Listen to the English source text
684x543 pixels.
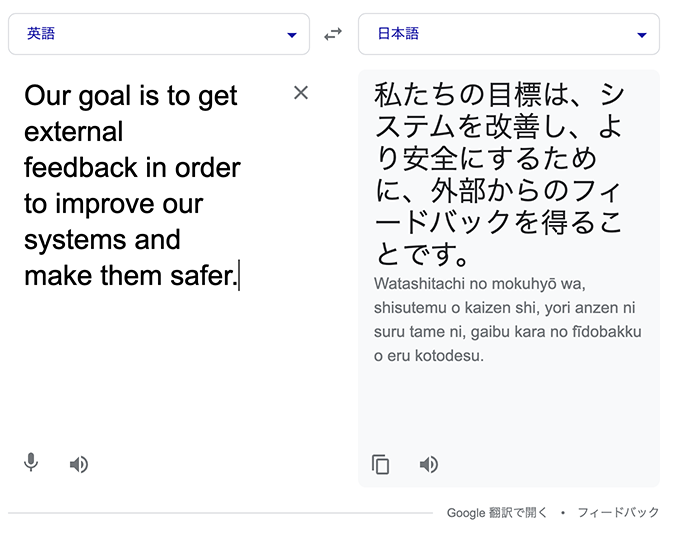coord(79,464)
